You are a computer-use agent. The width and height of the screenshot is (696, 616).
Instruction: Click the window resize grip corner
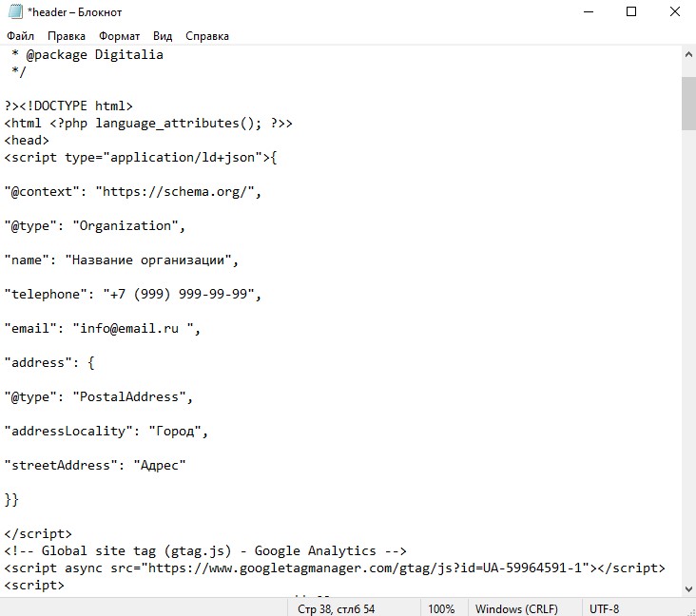click(x=691, y=611)
